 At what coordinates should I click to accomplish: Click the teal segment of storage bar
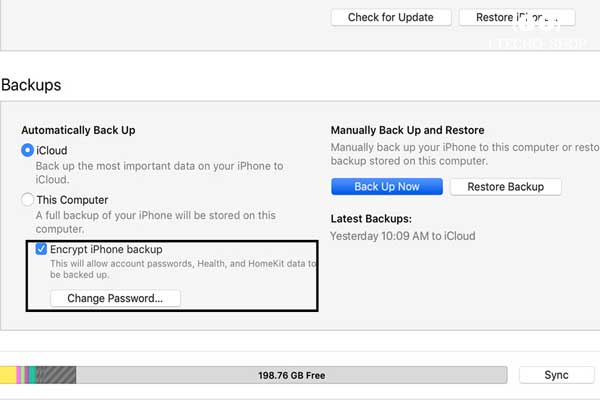click(33, 375)
